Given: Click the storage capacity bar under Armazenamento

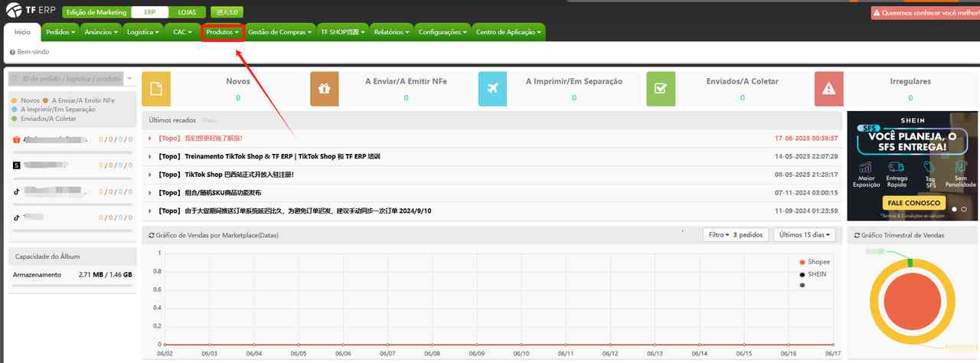Looking at the screenshot, I should click(72, 285).
